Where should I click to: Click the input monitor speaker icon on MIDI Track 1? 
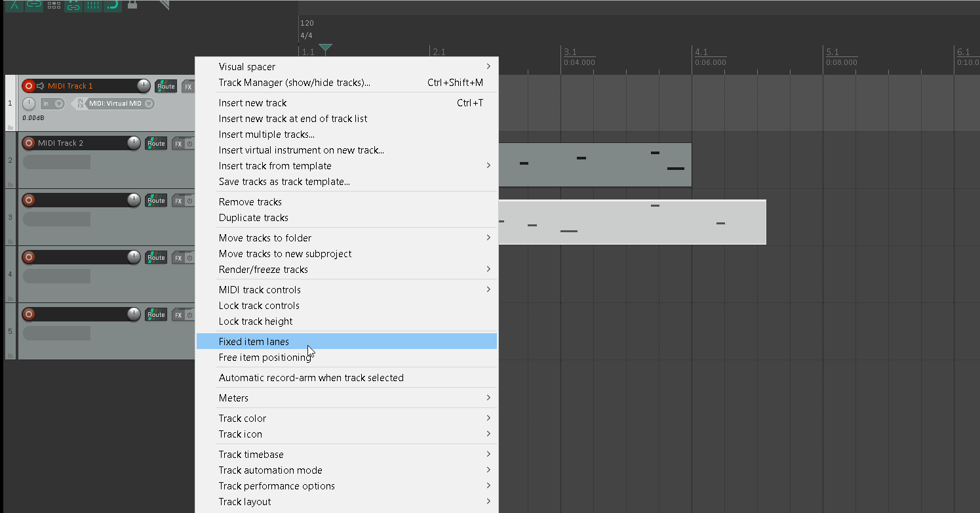point(40,86)
